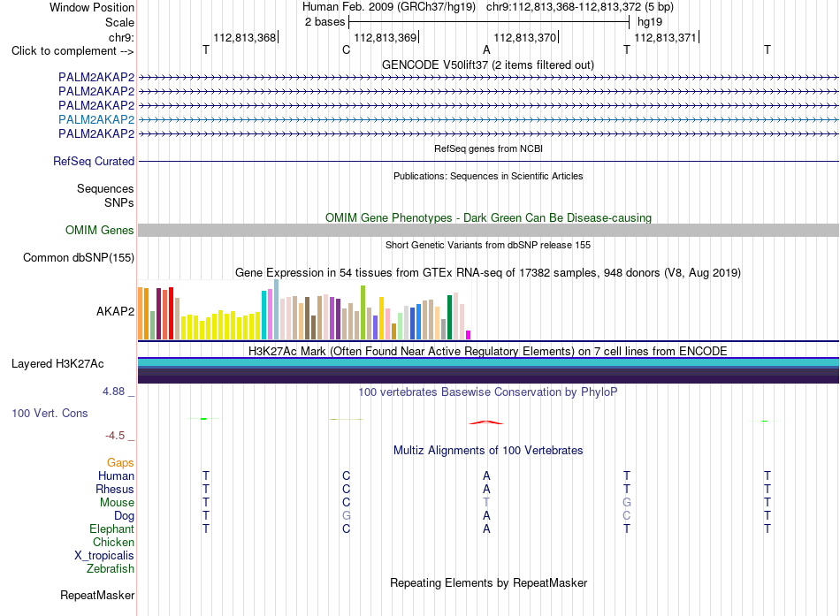840x616 pixels.
Task: Click the 100 Vert. Cons label
Action: 50,413
